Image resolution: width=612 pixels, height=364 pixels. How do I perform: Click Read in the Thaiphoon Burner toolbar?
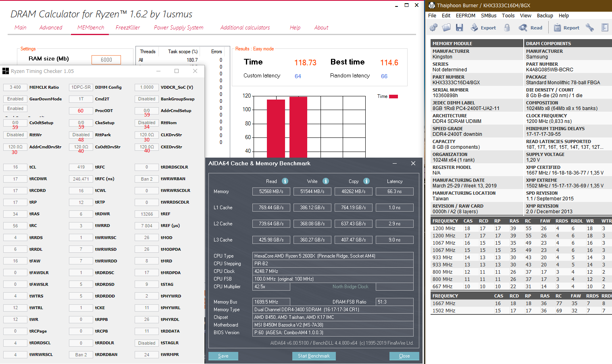[530, 27]
